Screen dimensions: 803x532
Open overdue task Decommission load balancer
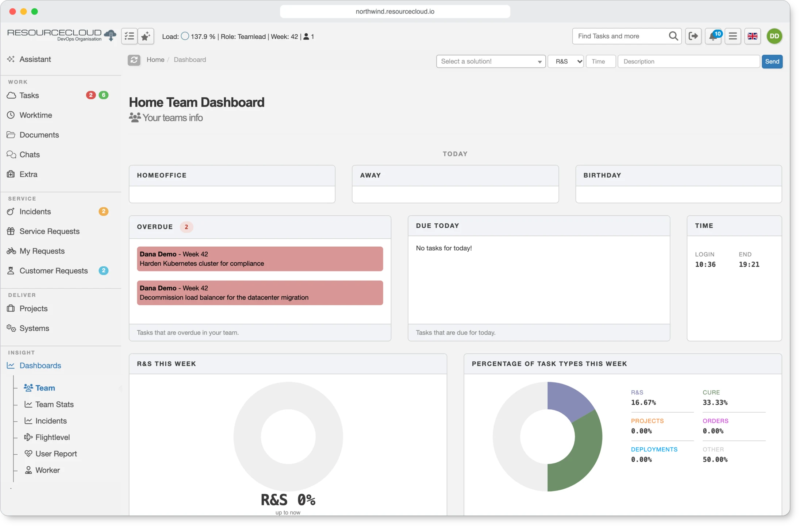(260, 293)
